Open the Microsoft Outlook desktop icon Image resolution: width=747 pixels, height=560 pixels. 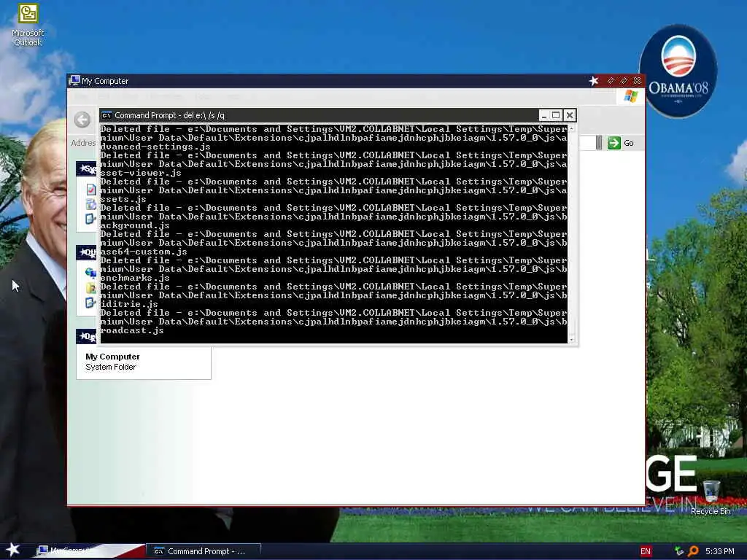click(x=28, y=25)
